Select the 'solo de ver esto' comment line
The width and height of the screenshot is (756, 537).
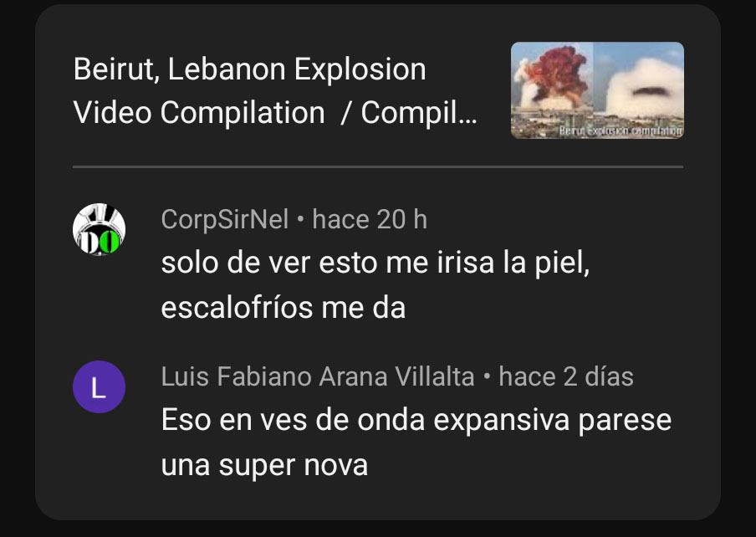coord(375,263)
